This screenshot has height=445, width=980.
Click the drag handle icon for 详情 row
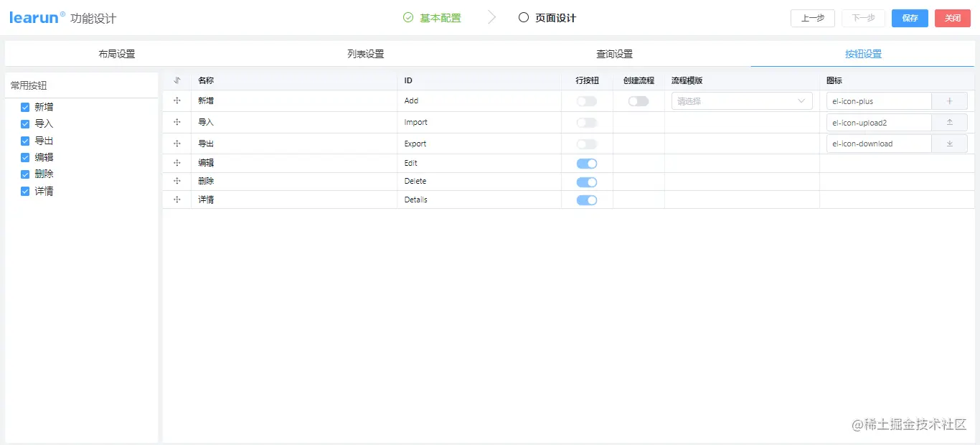coord(177,200)
